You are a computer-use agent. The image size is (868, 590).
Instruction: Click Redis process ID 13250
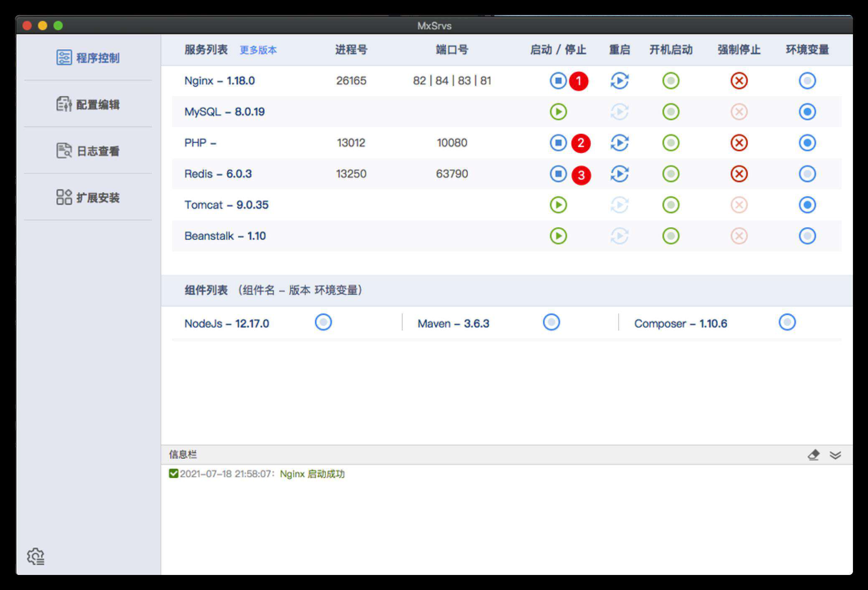point(351,174)
